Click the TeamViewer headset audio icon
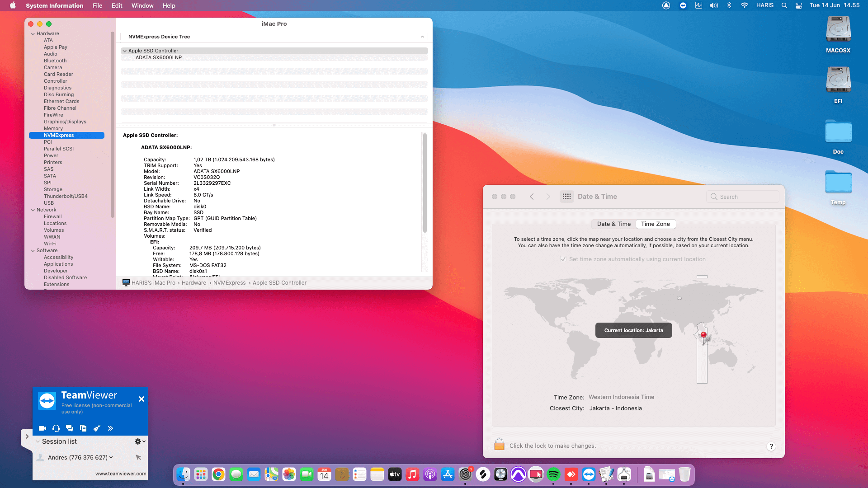 click(x=56, y=428)
